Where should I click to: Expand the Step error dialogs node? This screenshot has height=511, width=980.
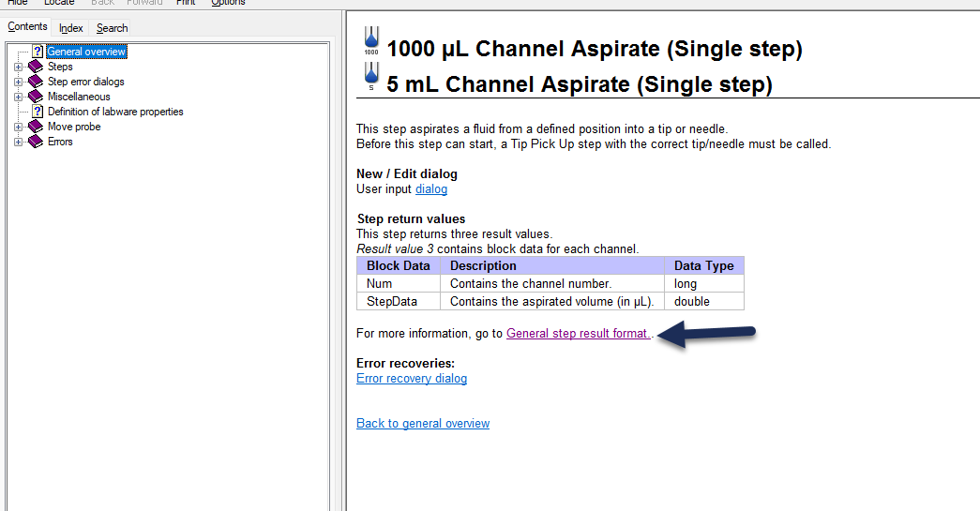coord(18,82)
